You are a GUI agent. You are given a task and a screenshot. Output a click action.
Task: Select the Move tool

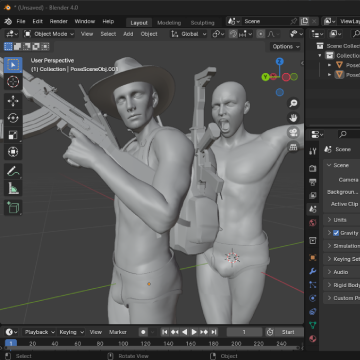(13, 101)
